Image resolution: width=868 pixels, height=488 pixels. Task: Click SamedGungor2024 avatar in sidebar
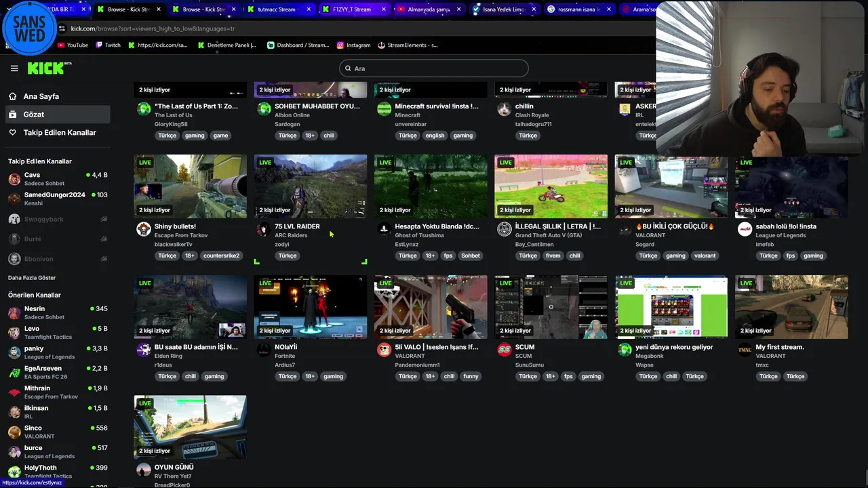(x=14, y=199)
